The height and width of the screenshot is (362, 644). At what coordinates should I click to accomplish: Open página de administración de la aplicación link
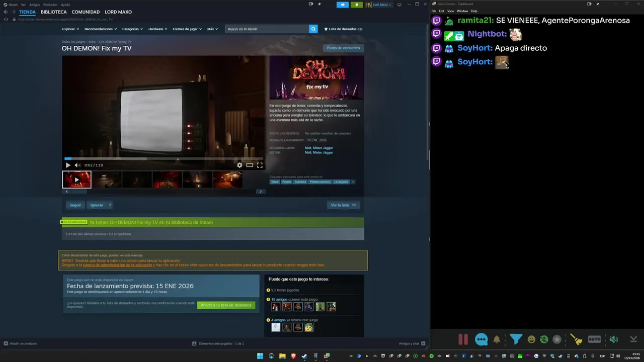(x=118, y=265)
